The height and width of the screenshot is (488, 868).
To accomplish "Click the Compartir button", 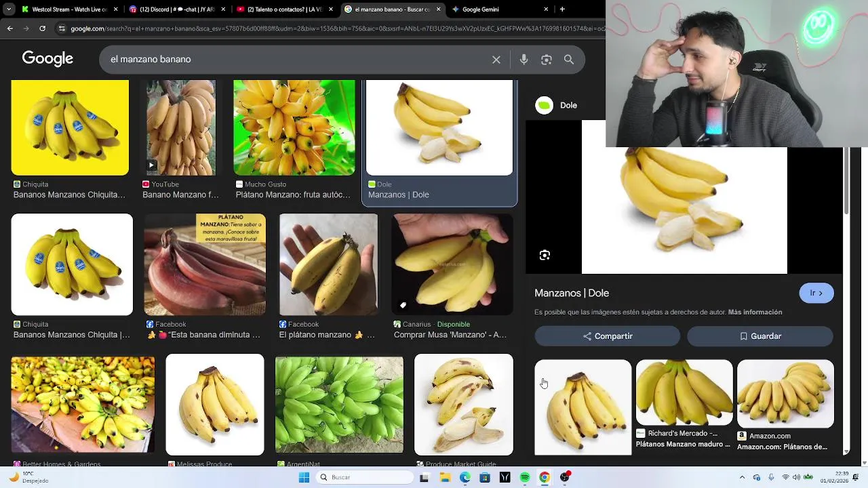I will [x=608, y=336].
